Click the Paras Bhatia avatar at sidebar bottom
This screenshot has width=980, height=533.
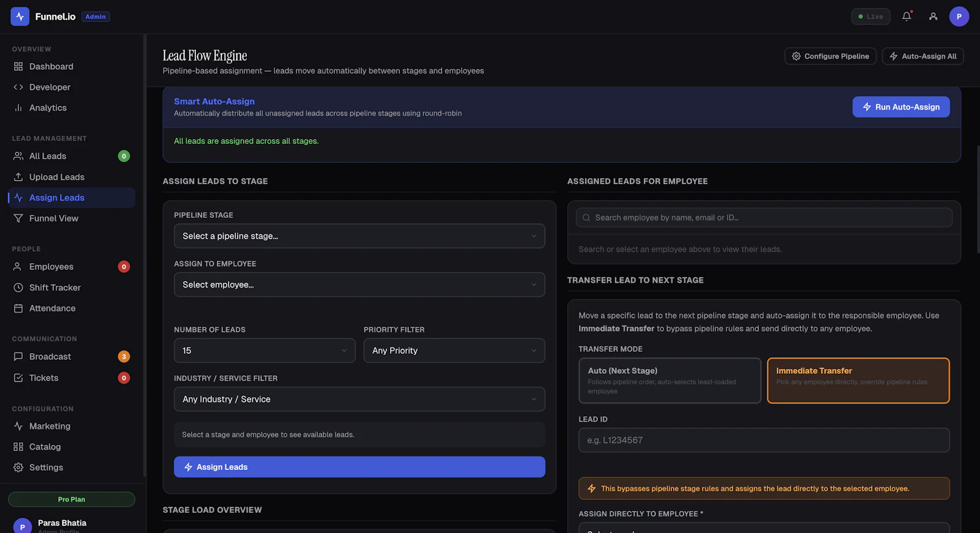coord(23,526)
